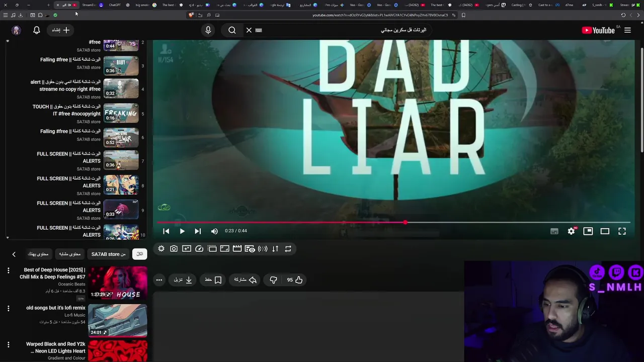Image resolution: width=644 pixels, height=362 pixels.
Task: Select the محتوى مشابه filter chip
Action: pyautogui.click(x=69, y=254)
